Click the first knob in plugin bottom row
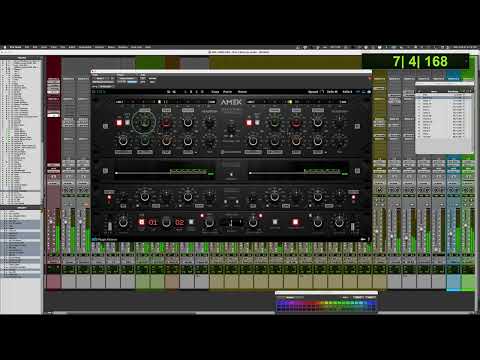Screen dimensions: 480x360 tap(123, 222)
